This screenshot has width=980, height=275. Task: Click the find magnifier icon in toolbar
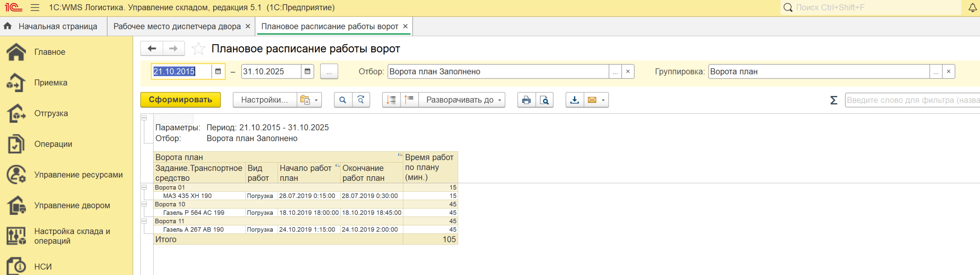(343, 100)
